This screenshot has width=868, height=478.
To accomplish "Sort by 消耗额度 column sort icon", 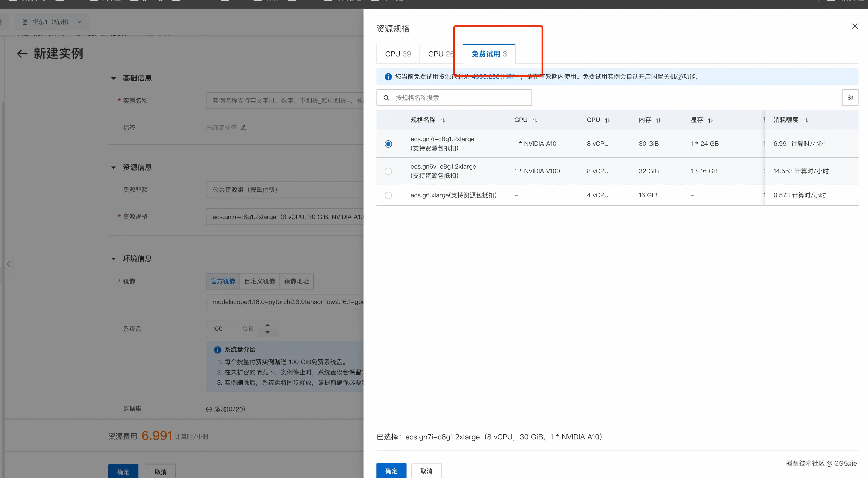I will pyautogui.click(x=806, y=120).
